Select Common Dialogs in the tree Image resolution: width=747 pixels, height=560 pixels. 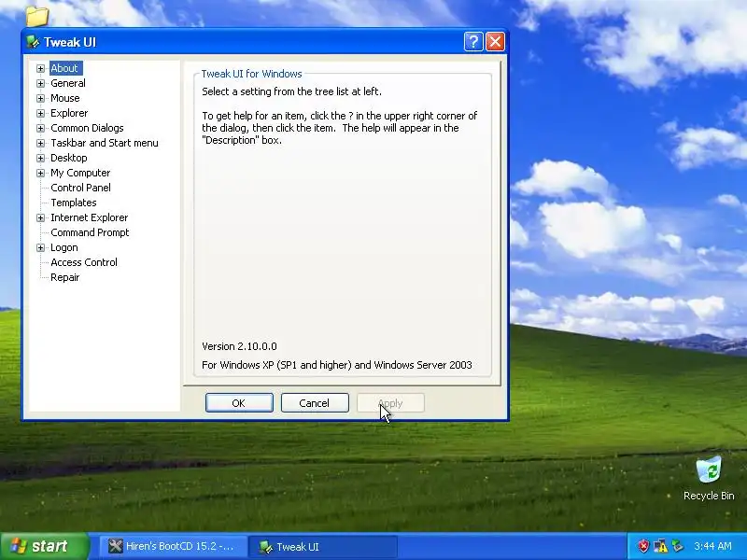coord(87,128)
